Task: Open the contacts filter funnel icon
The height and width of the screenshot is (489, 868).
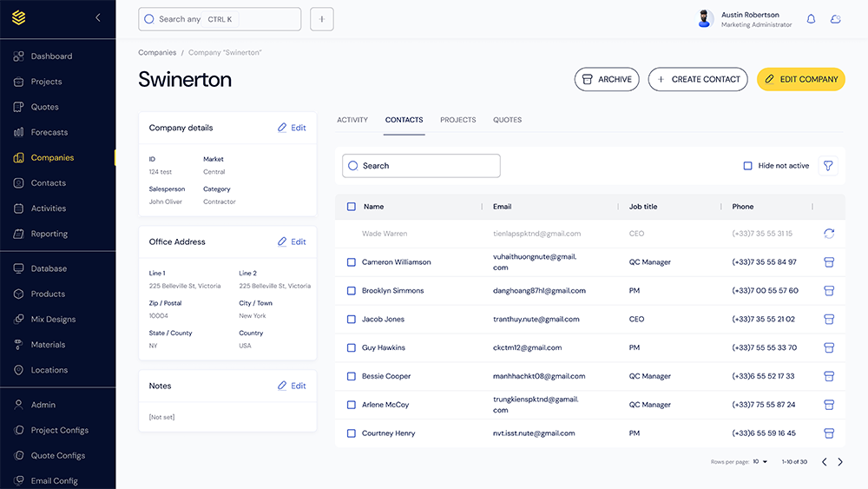Action: click(x=828, y=166)
